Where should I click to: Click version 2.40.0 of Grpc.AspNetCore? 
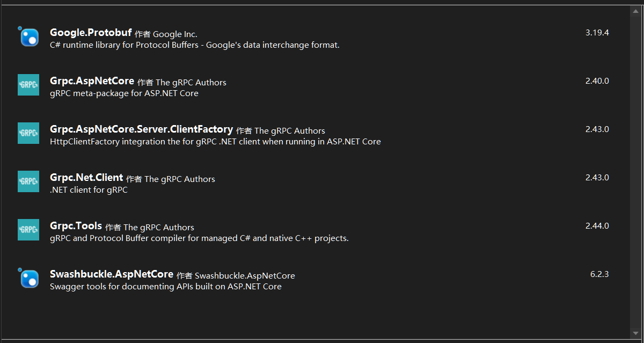597,81
